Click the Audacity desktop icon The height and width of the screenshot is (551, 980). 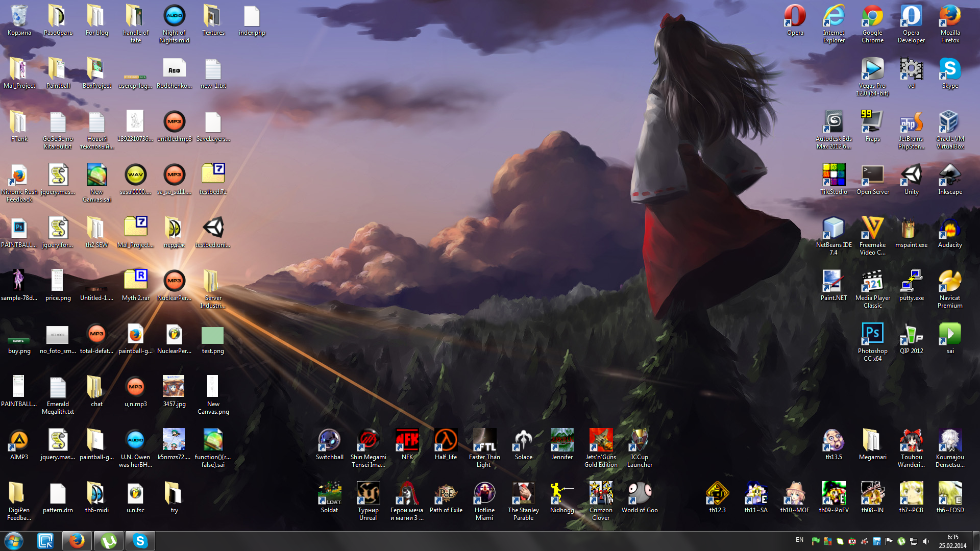point(950,229)
